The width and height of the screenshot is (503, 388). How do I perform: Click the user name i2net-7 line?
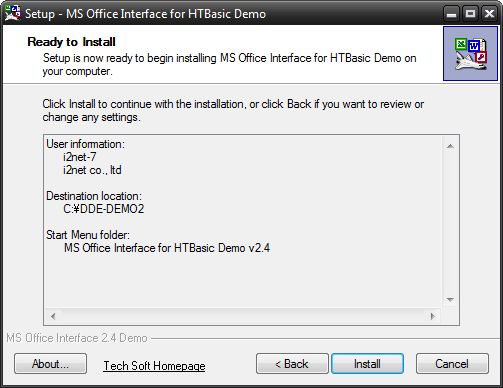coord(80,157)
